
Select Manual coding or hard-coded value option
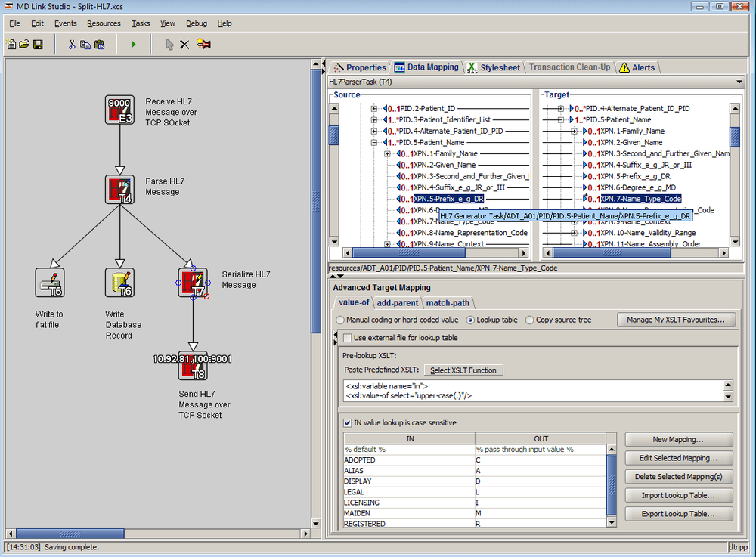[x=340, y=320]
